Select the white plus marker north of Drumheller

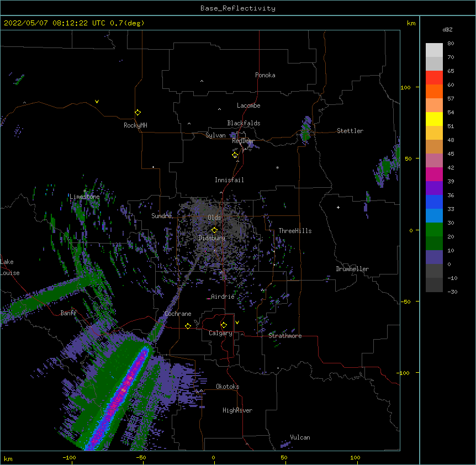point(338,207)
